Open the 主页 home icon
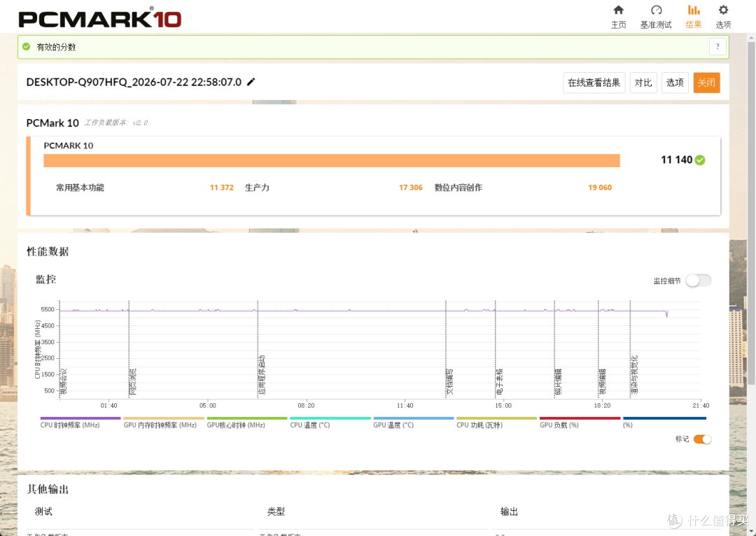The height and width of the screenshot is (536, 756). [x=618, y=10]
